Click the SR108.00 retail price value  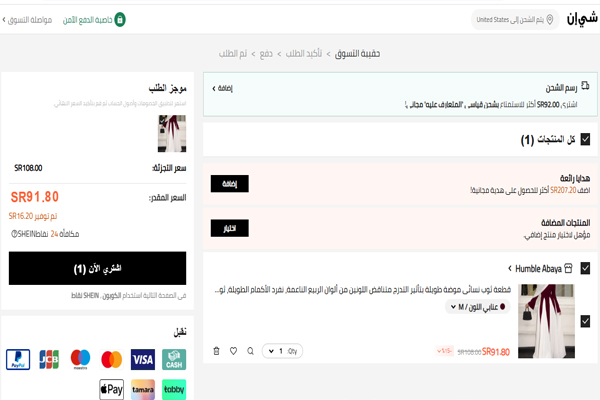[28, 168]
